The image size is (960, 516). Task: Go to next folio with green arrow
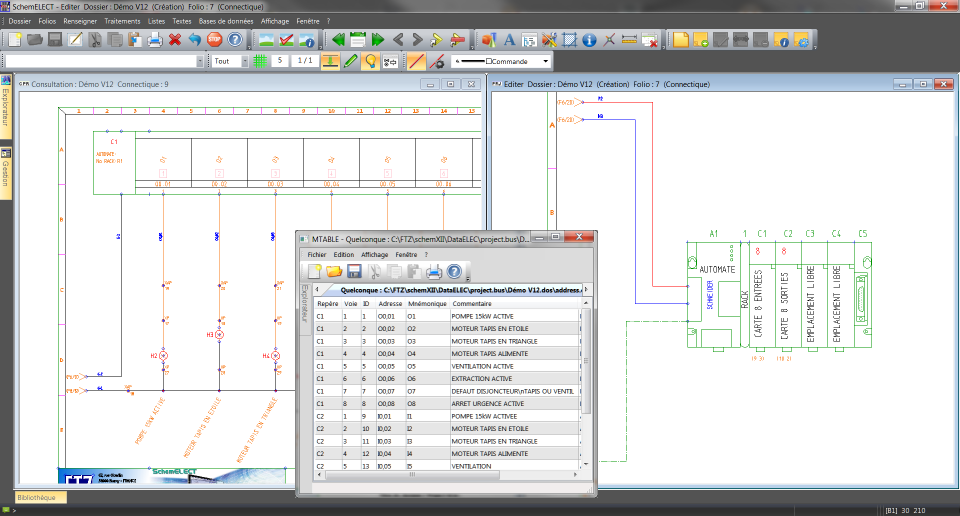[377, 40]
